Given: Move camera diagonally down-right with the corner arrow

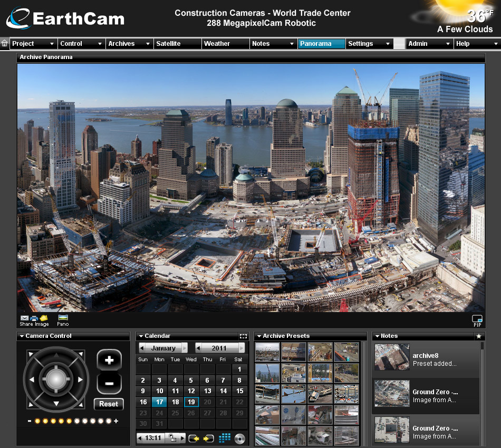Looking at the screenshot, I should click(81, 405).
